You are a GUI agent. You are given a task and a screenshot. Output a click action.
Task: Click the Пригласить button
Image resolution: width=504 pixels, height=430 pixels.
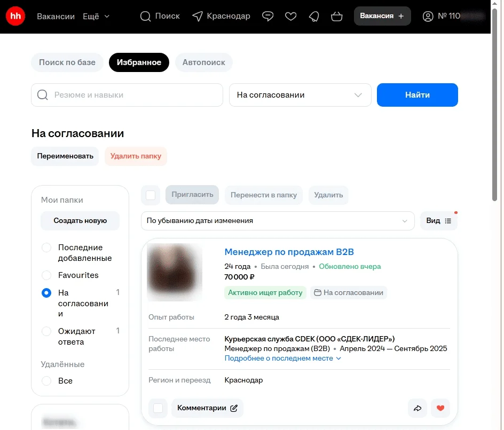[192, 195]
